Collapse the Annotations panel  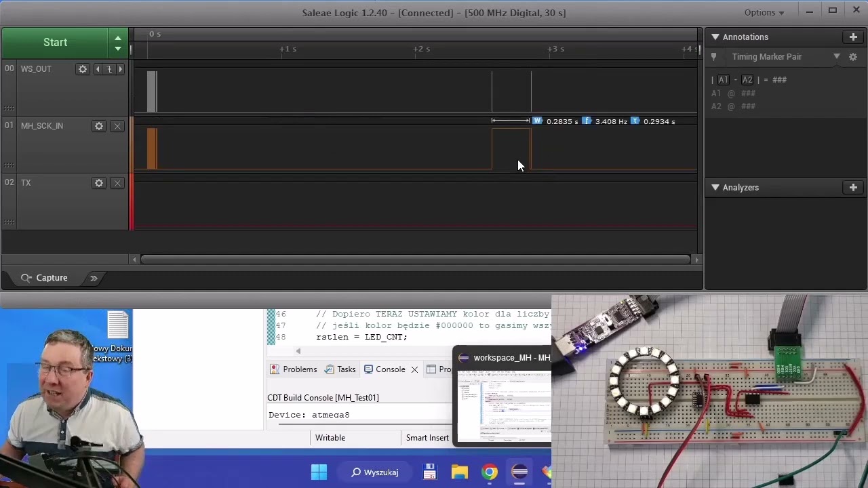[x=715, y=37]
